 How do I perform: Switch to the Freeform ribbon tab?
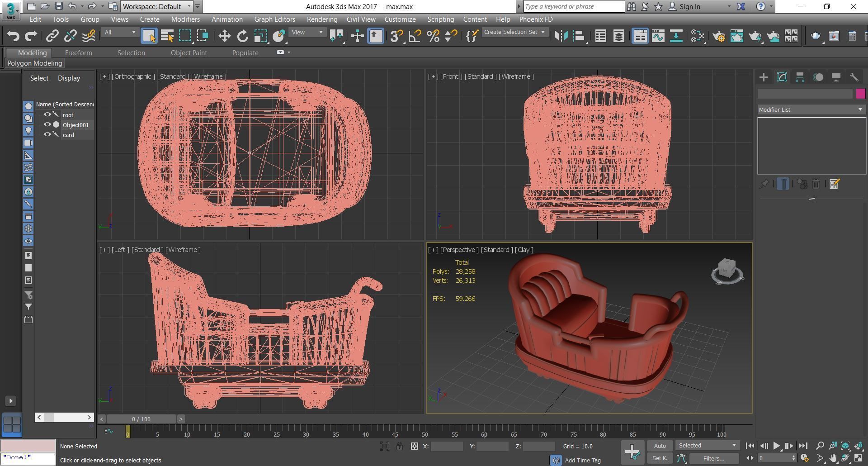click(79, 52)
